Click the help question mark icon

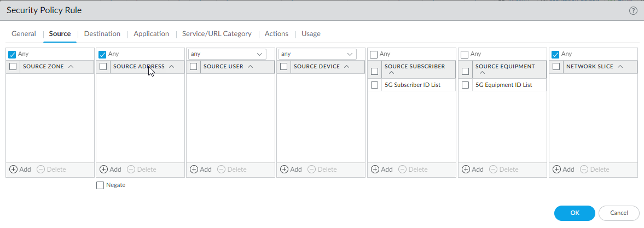634,11
